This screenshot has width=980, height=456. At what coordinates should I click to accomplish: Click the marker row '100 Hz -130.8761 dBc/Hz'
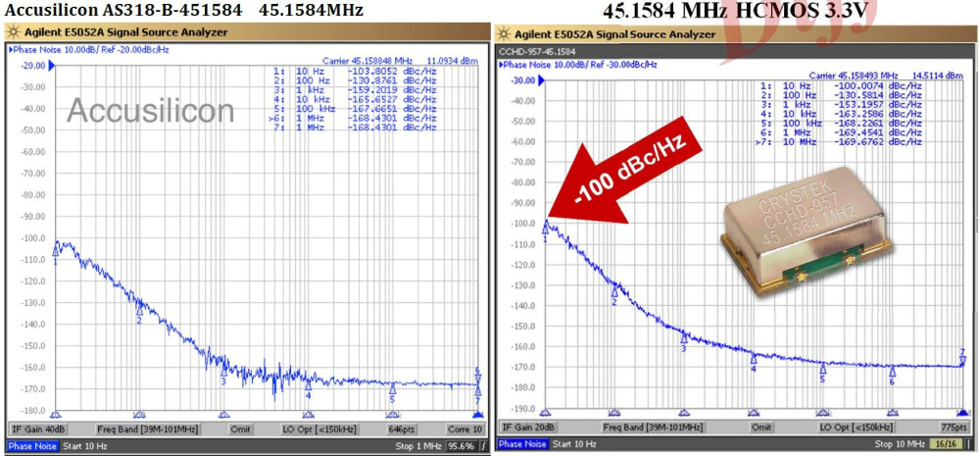[x=355, y=80]
